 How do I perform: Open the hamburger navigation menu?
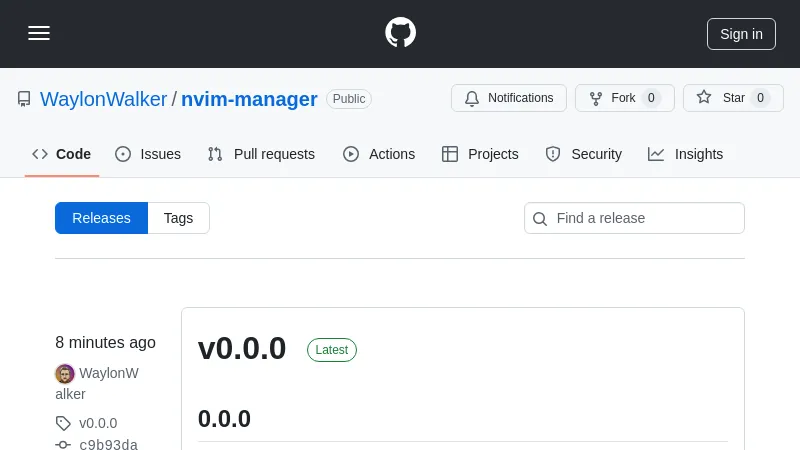pos(39,33)
